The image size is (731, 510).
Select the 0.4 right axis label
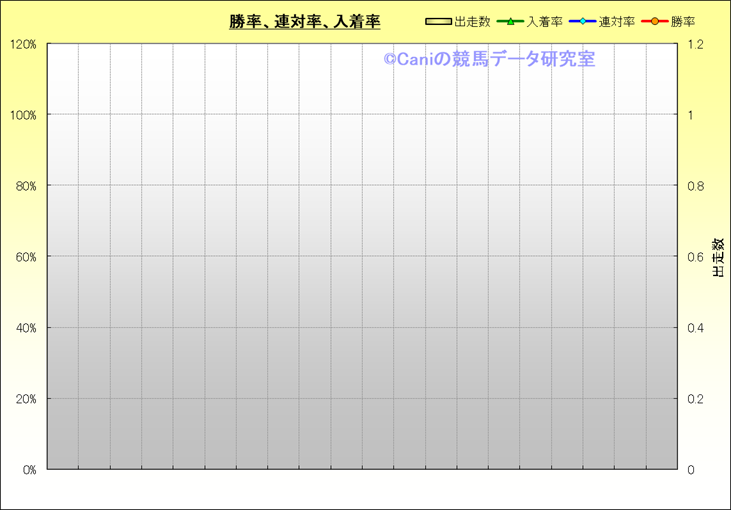coord(695,328)
